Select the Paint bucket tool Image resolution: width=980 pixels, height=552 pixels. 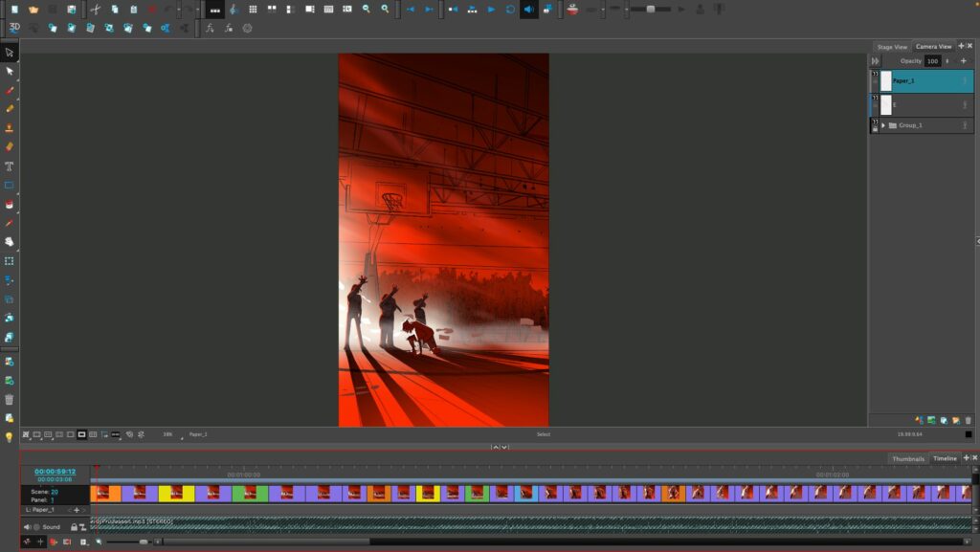10,204
